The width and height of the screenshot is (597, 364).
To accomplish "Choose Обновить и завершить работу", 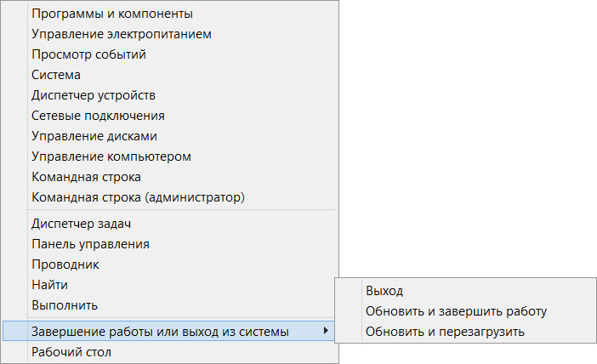I will [x=455, y=311].
